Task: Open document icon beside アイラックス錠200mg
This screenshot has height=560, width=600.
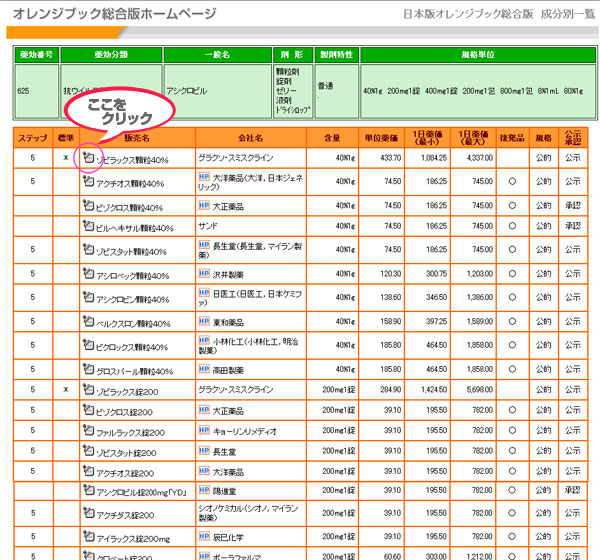Action: coord(88,536)
